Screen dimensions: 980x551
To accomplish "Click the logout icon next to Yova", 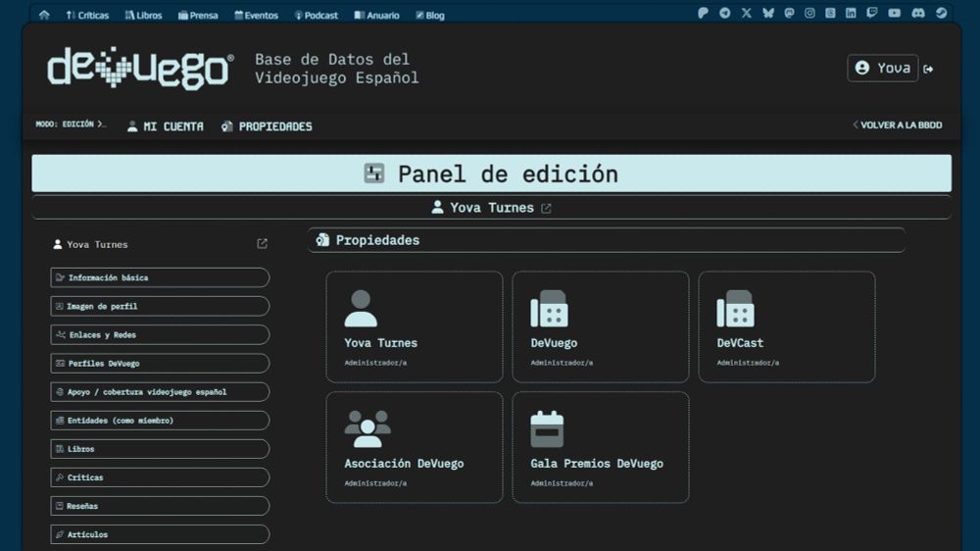I will [929, 69].
